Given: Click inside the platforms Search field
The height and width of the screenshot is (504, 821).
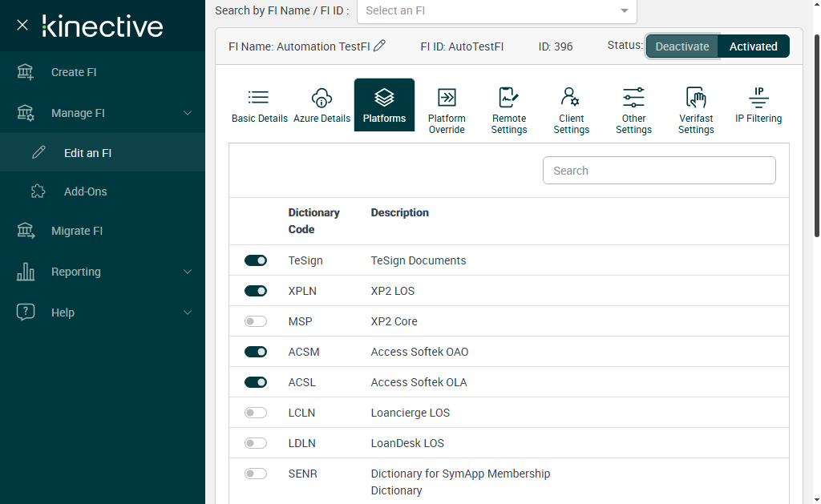Looking at the screenshot, I should pos(659,170).
